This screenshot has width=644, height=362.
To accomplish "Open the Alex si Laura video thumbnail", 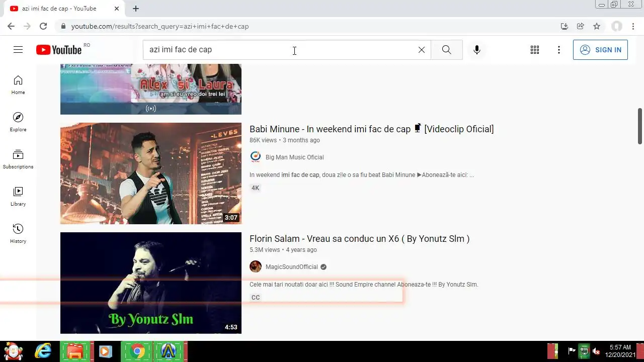I will pos(151,89).
